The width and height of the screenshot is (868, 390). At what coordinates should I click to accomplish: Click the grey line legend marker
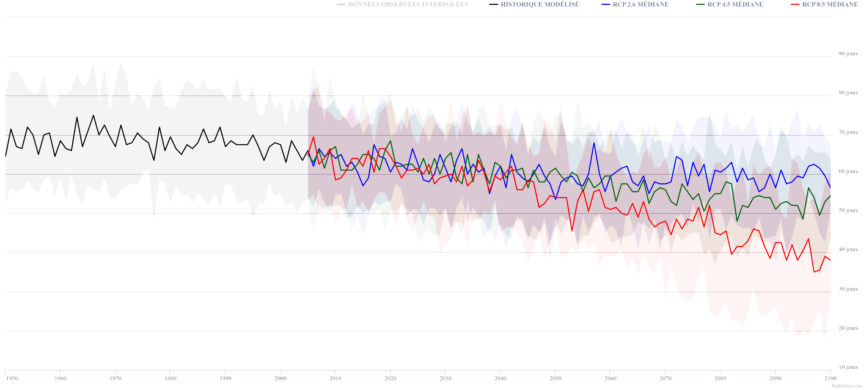tap(341, 4)
